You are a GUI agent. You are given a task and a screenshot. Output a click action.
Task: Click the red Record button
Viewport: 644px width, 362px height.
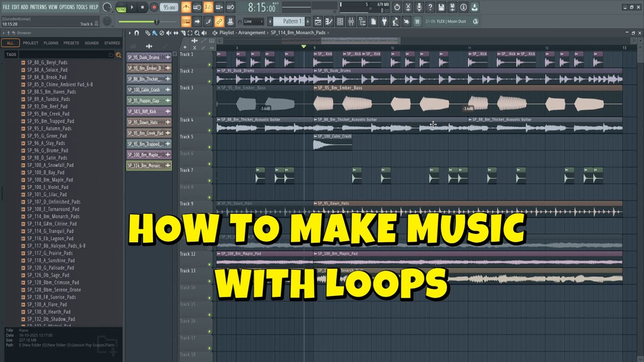coord(154,8)
